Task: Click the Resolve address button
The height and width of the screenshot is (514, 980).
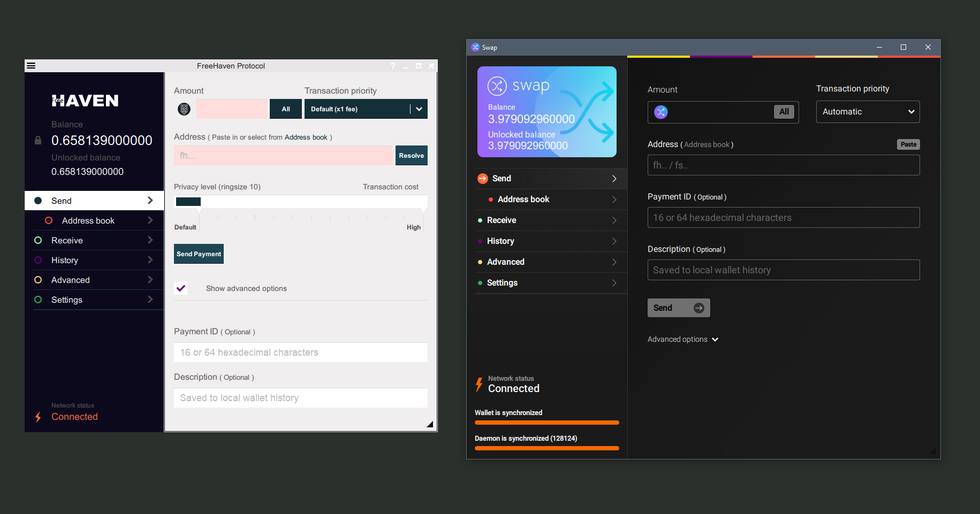Action: pyautogui.click(x=412, y=156)
